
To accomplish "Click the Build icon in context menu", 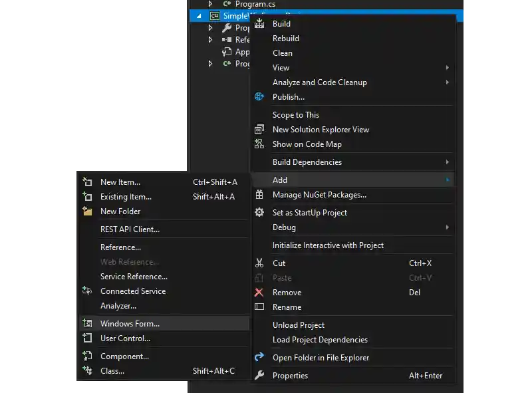I will (x=259, y=24).
